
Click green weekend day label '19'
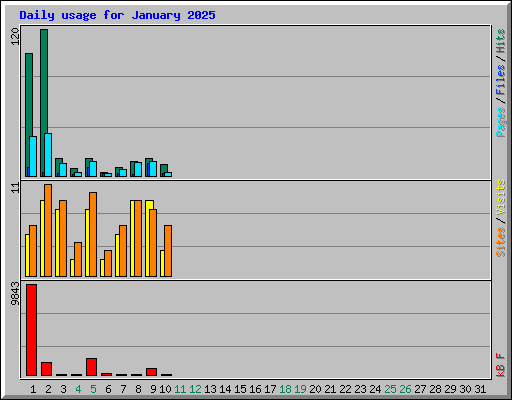[300, 389]
